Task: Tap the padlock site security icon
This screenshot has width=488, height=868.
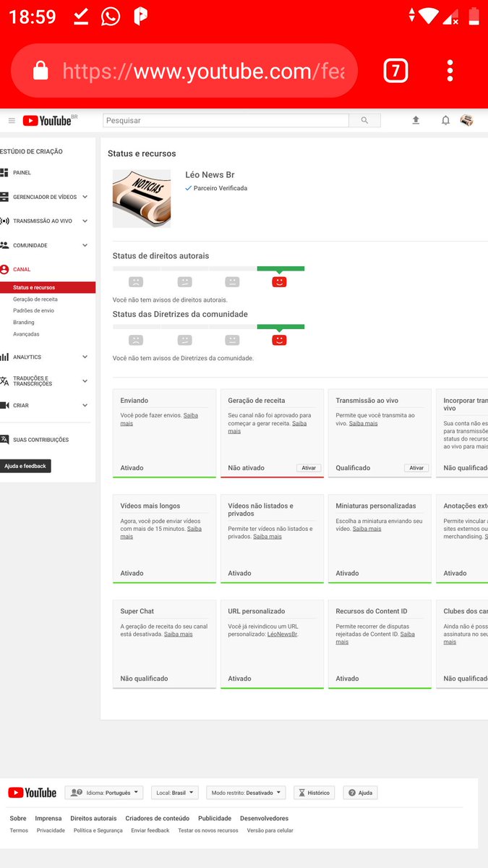Action: [40, 71]
